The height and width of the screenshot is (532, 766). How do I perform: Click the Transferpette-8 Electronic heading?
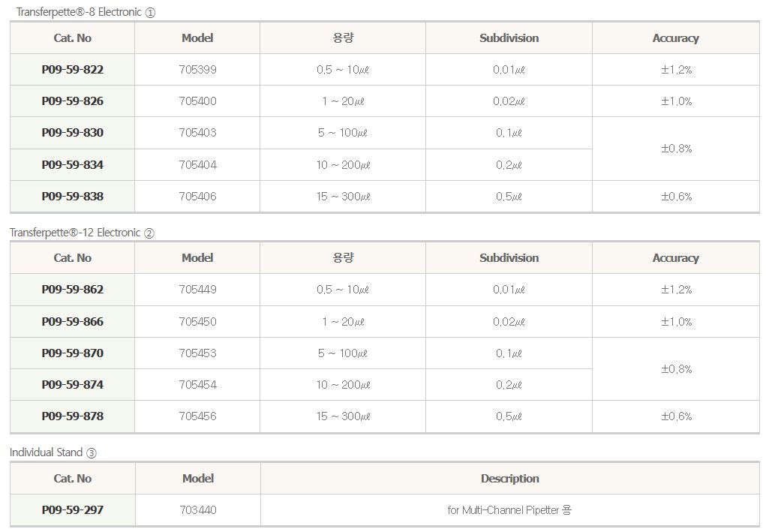pyautogui.click(x=86, y=12)
